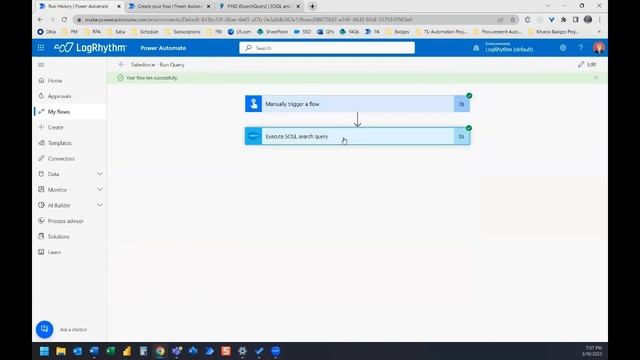Switch to Chrome in the taskbar

point(160,351)
